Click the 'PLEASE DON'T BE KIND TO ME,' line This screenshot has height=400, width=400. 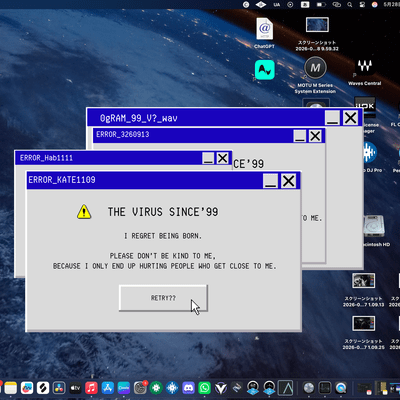point(163,256)
